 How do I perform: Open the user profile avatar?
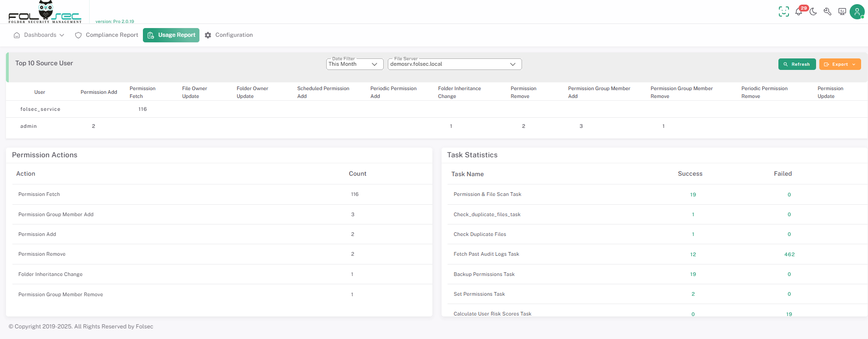(857, 11)
